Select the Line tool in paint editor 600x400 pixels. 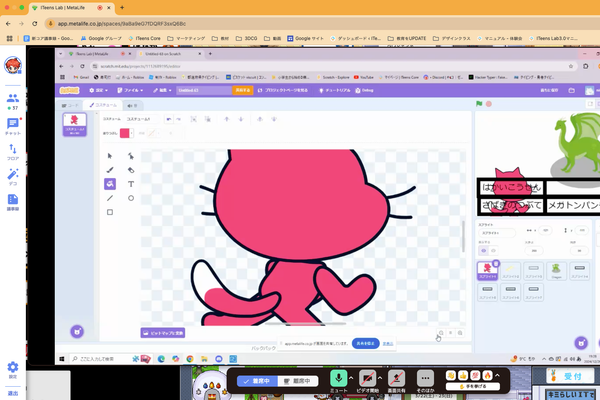(110, 198)
